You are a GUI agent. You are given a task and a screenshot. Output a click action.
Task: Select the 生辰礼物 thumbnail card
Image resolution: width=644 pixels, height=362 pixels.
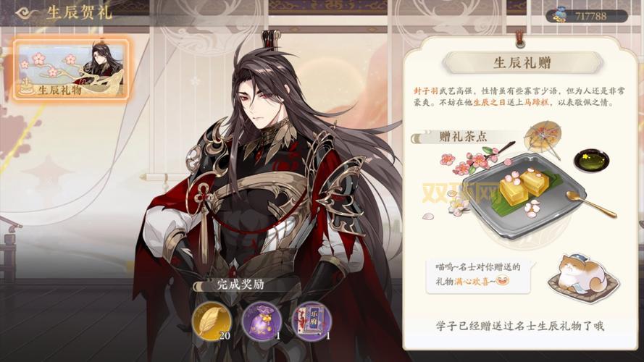coord(72,69)
